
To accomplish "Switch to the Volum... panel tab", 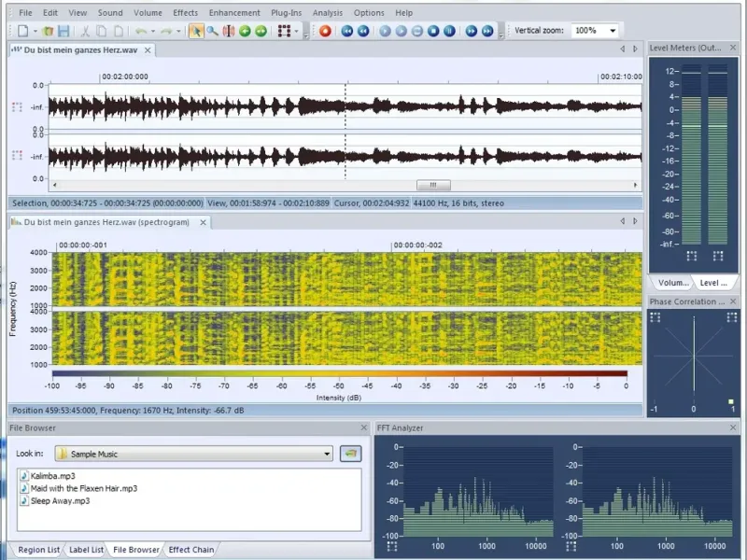I will pyautogui.click(x=673, y=282).
